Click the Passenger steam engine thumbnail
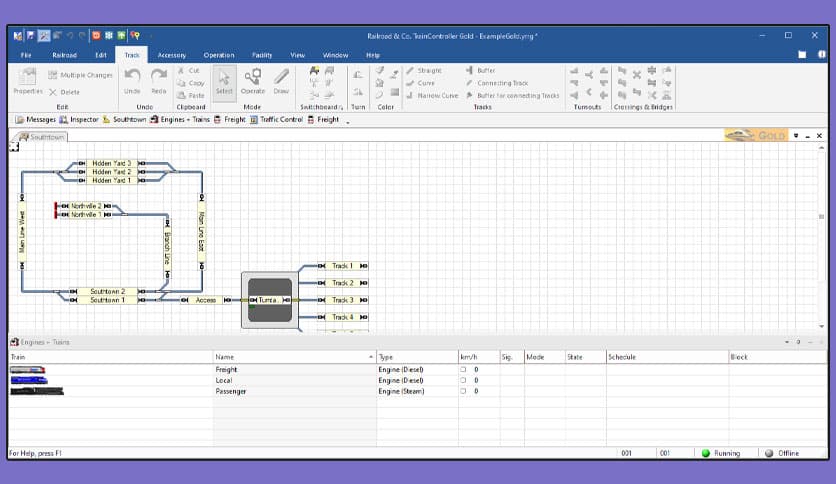The height and width of the screenshot is (484, 836). [x=37, y=391]
